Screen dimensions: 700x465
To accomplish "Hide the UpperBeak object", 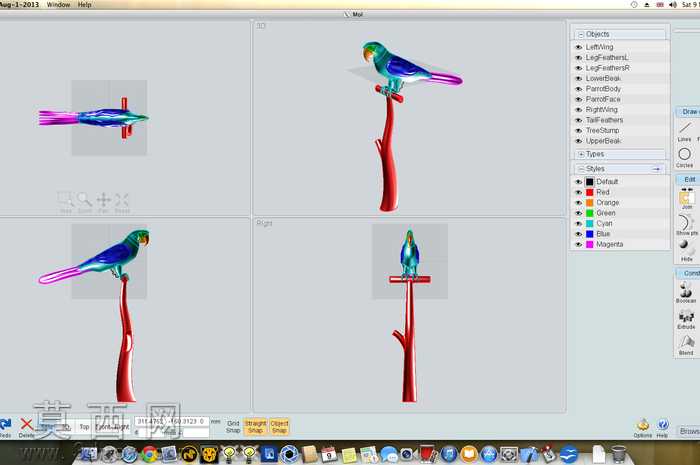I will [x=579, y=141].
